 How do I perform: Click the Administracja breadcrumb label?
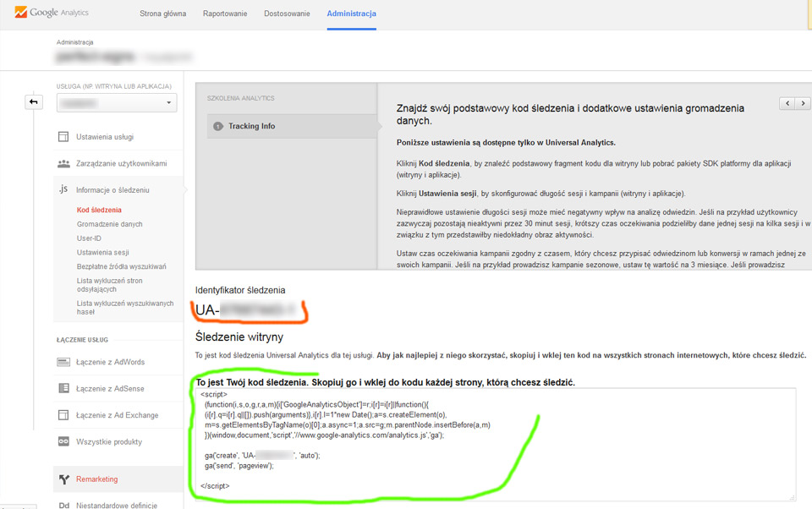[75, 42]
